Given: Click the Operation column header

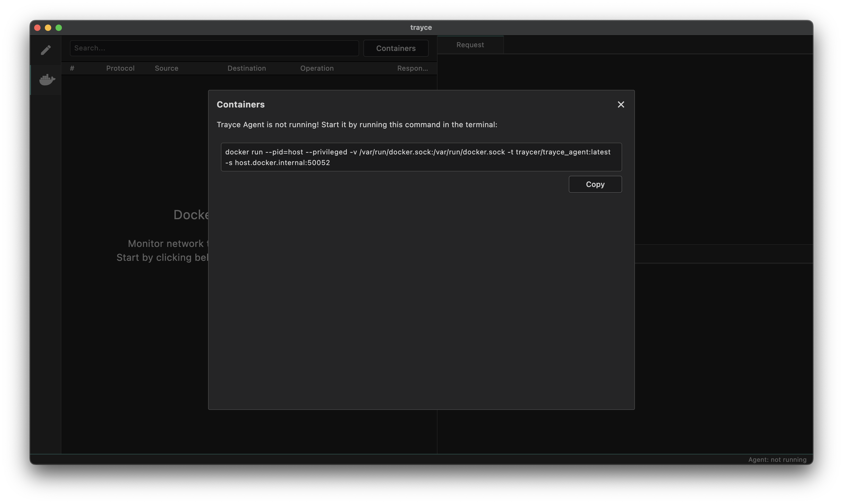Looking at the screenshot, I should [317, 68].
